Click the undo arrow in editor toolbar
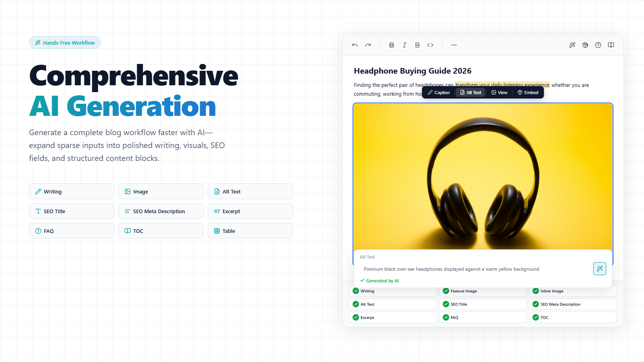The image size is (644, 362). point(355,45)
